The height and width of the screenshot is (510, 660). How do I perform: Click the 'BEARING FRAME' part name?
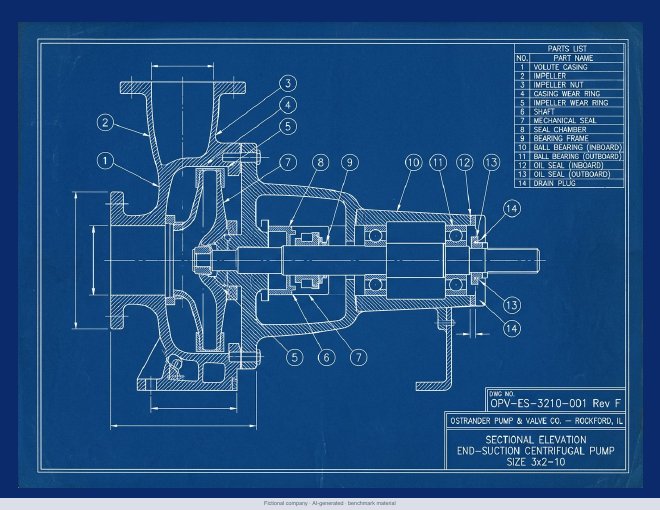click(x=561, y=138)
